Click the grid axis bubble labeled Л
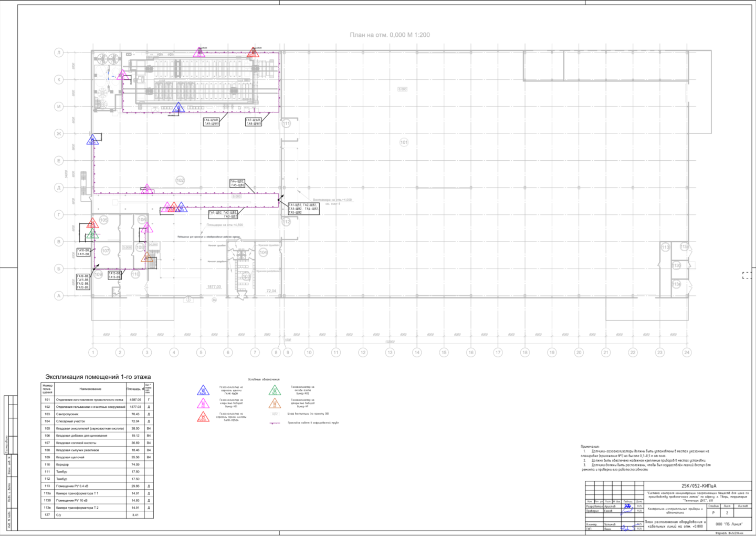 [59, 53]
